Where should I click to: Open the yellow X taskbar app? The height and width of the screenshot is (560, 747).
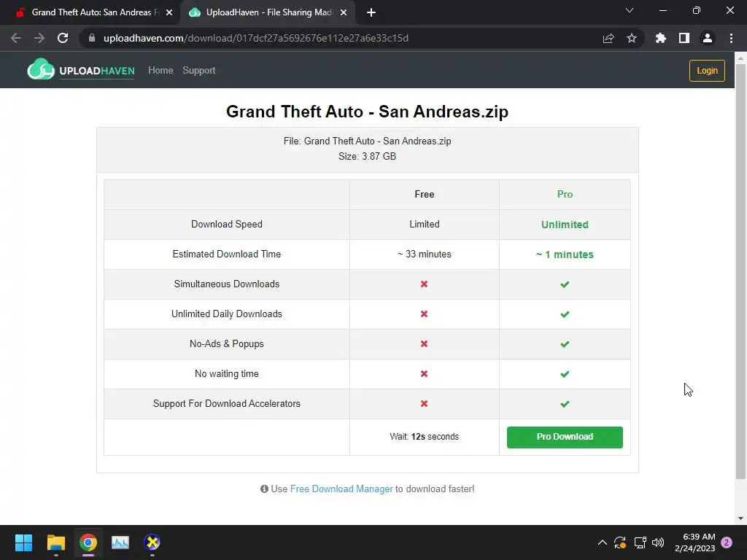[x=152, y=542]
